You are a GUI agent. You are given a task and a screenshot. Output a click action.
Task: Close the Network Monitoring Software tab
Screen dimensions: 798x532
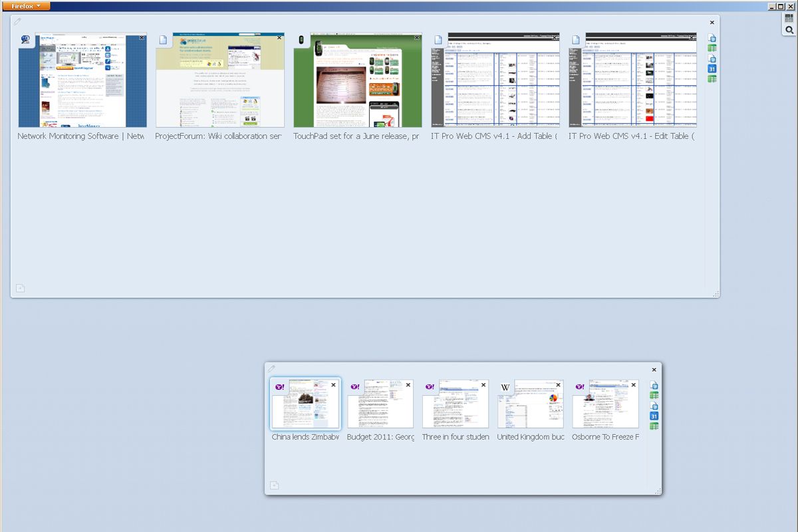pos(142,38)
